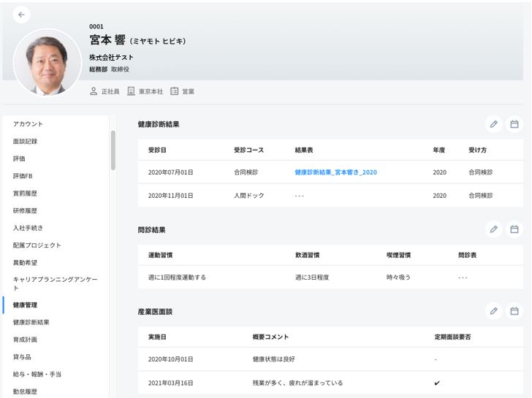The image size is (532, 398).
Task: Click the checkmark in 定期面談要否 column
Action: pyautogui.click(x=437, y=383)
